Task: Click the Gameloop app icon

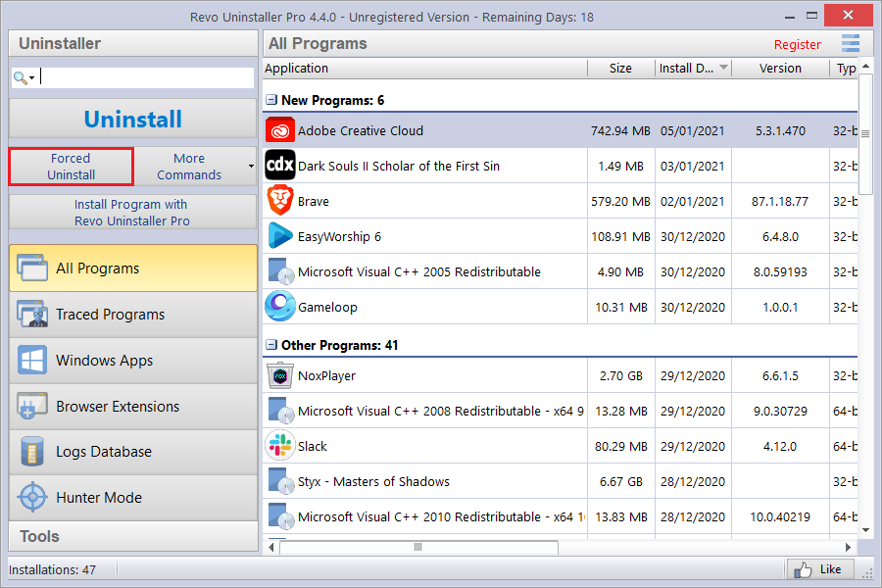Action: click(280, 306)
